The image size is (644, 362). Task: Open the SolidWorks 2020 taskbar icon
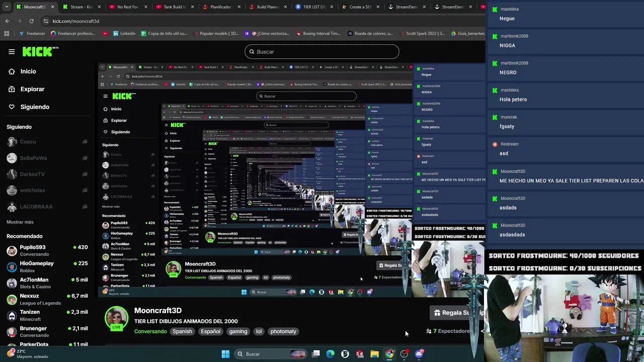coord(360,354)
